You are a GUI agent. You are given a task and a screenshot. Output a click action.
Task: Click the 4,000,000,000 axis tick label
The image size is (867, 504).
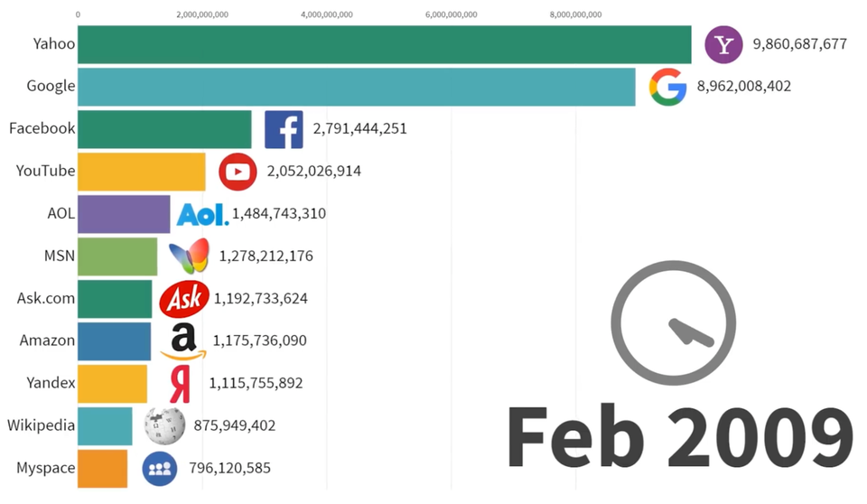327,14
